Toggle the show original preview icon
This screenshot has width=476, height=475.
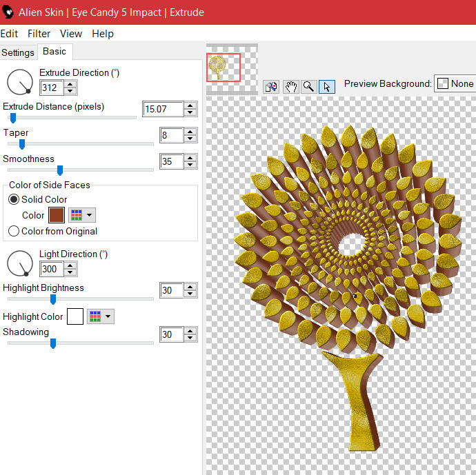pos(271,87)
